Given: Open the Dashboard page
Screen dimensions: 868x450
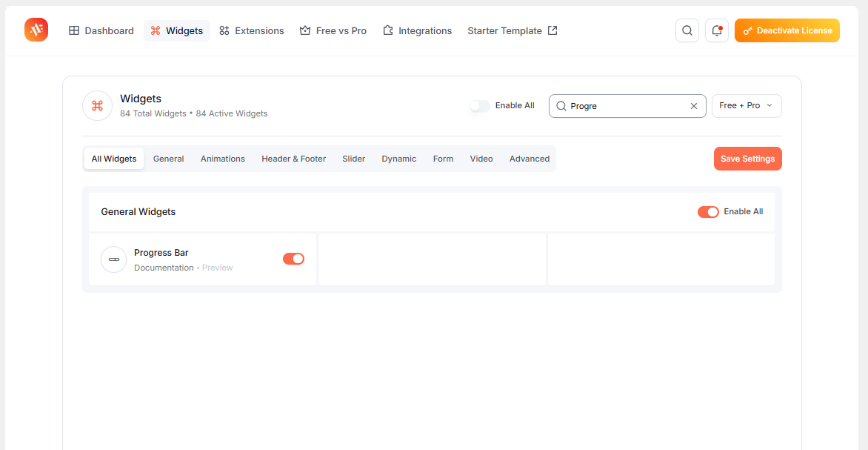Looking at the screenshot, I should click(101, 30).
